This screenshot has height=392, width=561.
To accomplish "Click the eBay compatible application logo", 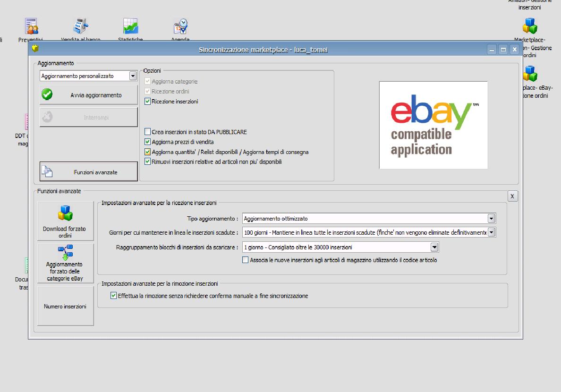I will coord(433,125).
